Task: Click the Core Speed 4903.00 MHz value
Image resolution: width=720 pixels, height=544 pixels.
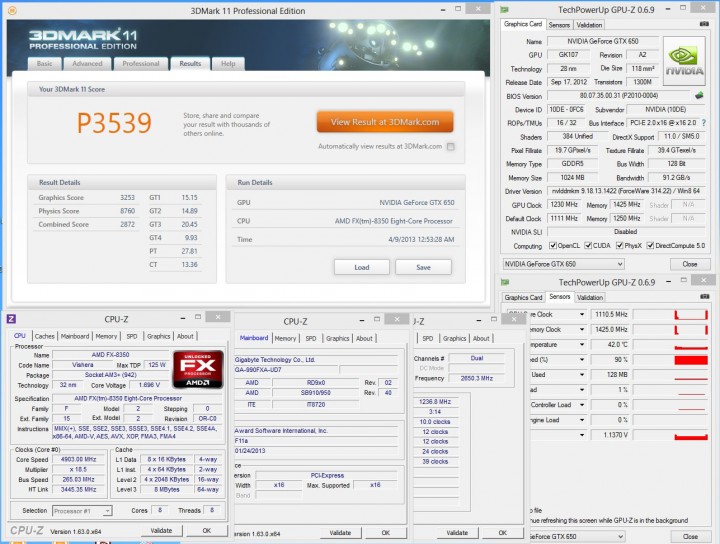Action: coord(78,459)
